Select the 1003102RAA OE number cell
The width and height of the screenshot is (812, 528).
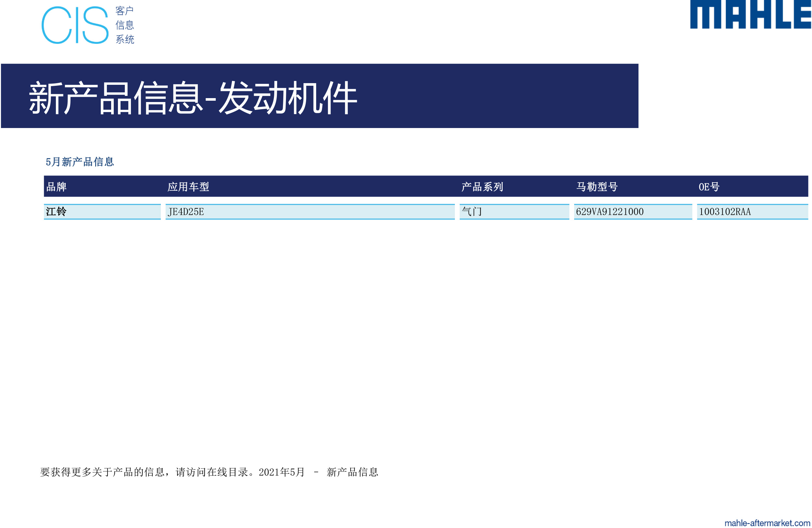(752, 212)
